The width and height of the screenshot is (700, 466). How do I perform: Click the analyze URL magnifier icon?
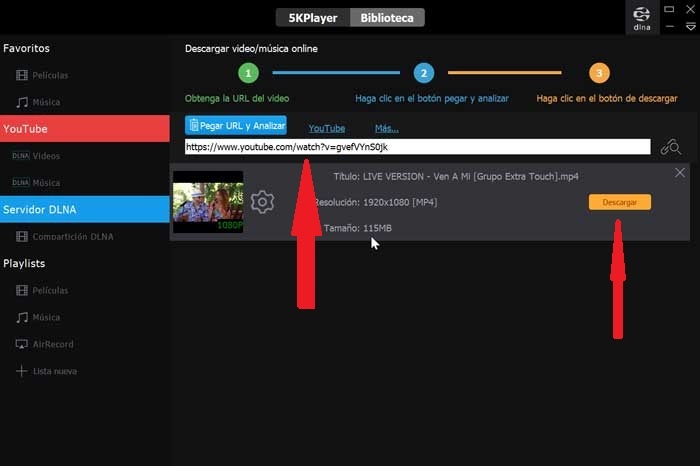pyautogui.click(x=671, y=147)
